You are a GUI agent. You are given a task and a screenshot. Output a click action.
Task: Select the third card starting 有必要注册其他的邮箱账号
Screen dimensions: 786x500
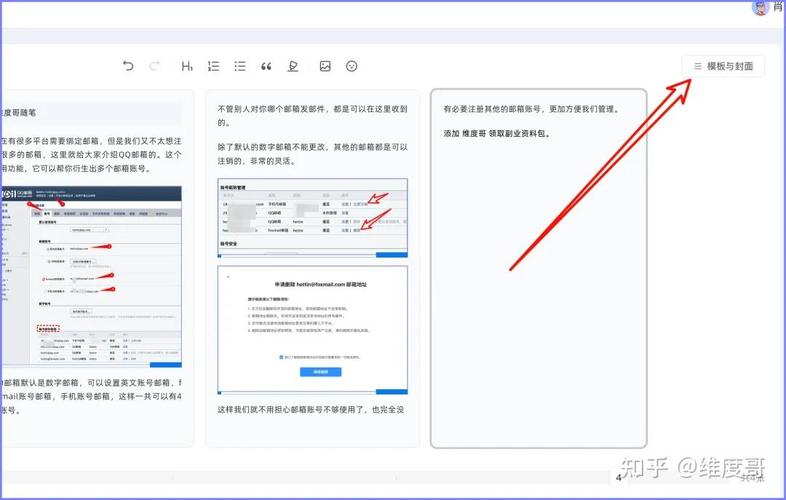[539, 268]
